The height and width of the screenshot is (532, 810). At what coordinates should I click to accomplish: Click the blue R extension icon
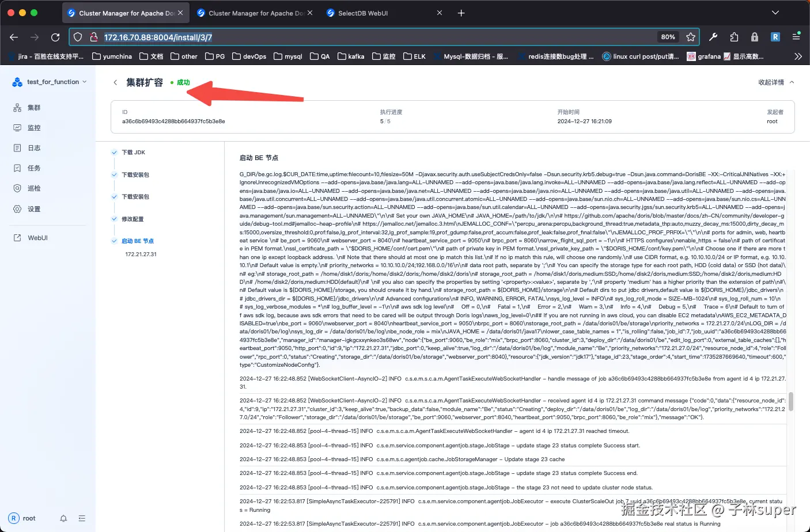(775, 37)
